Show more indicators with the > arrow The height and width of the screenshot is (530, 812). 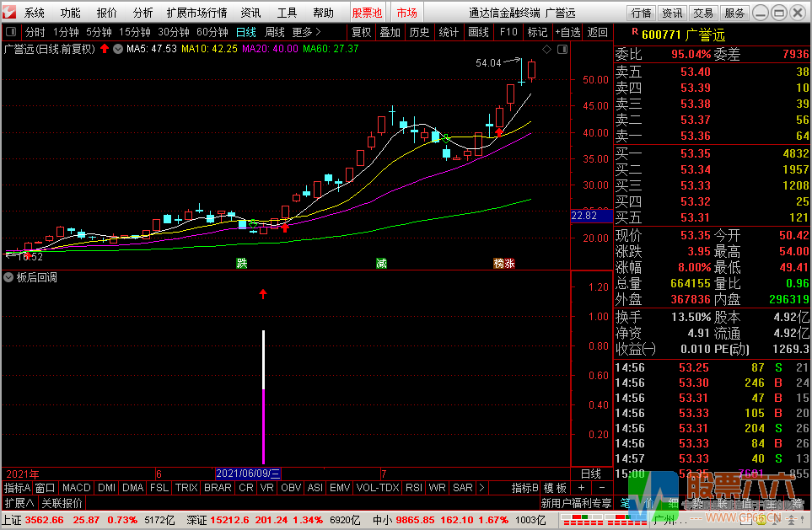point(481,488)
